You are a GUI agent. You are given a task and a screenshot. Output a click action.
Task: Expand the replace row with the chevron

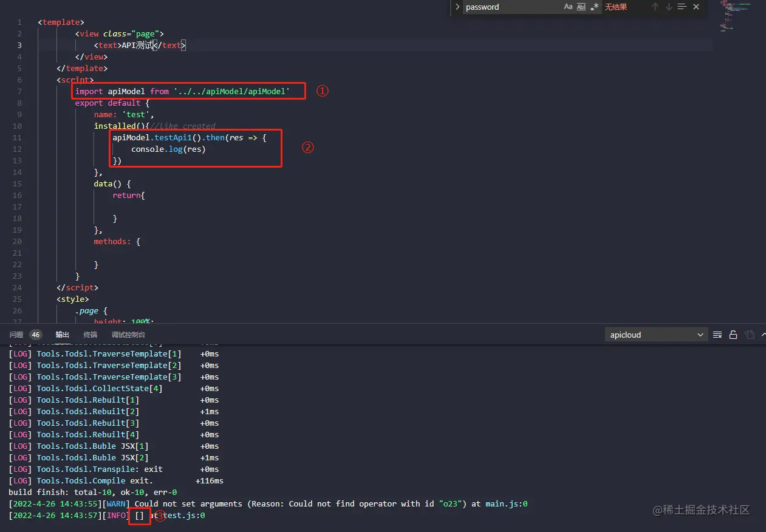click(x=457, y=7)
